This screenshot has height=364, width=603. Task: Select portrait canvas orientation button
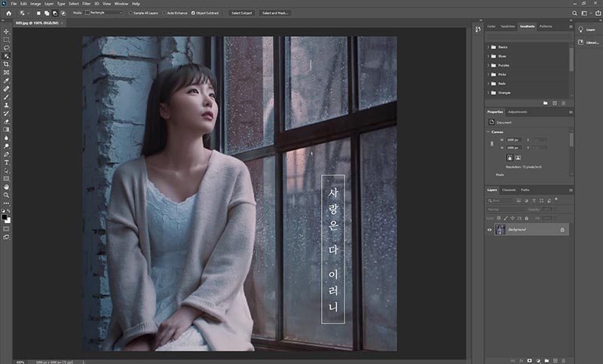[x=510, y=158]
